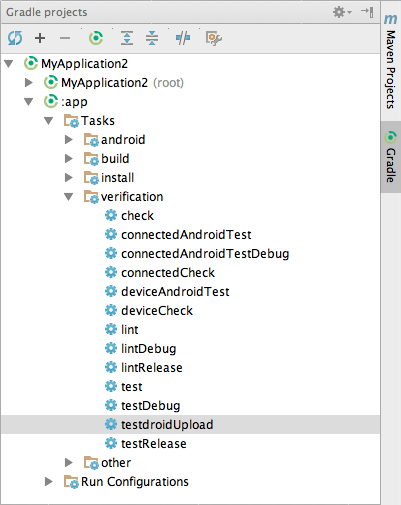
Task: Open panel gear options menu
Action: pyautogui.click(x=342, y=12)
